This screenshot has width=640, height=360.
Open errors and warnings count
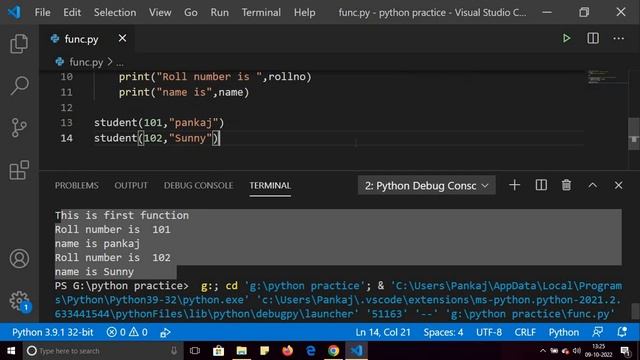point(127,332)
